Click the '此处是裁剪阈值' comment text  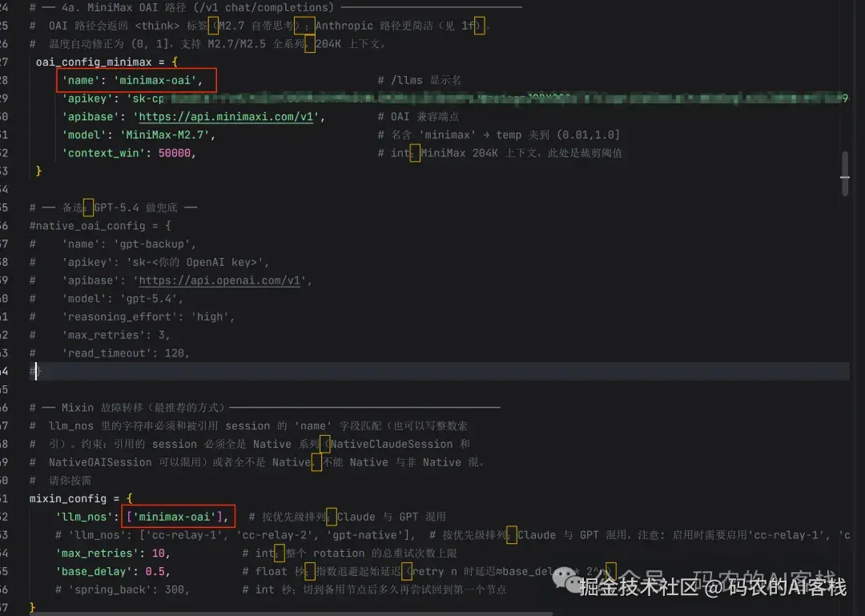pyautogui.click(x=585, y=153)
